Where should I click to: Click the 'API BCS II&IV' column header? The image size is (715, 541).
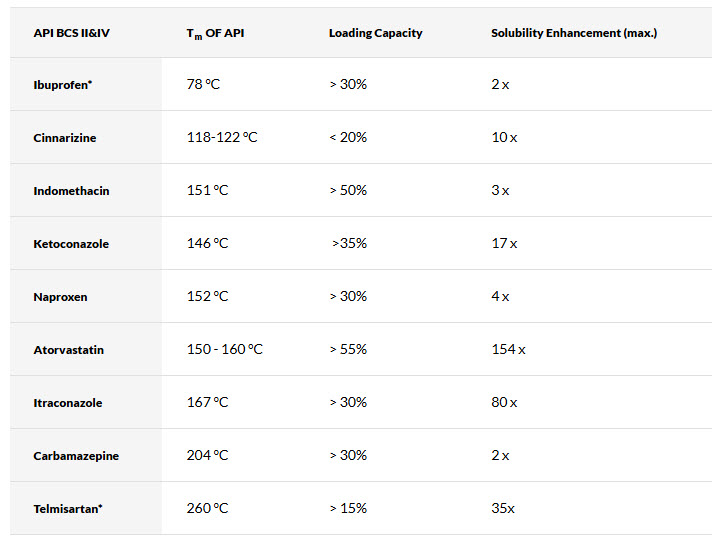tap(71, 33)
